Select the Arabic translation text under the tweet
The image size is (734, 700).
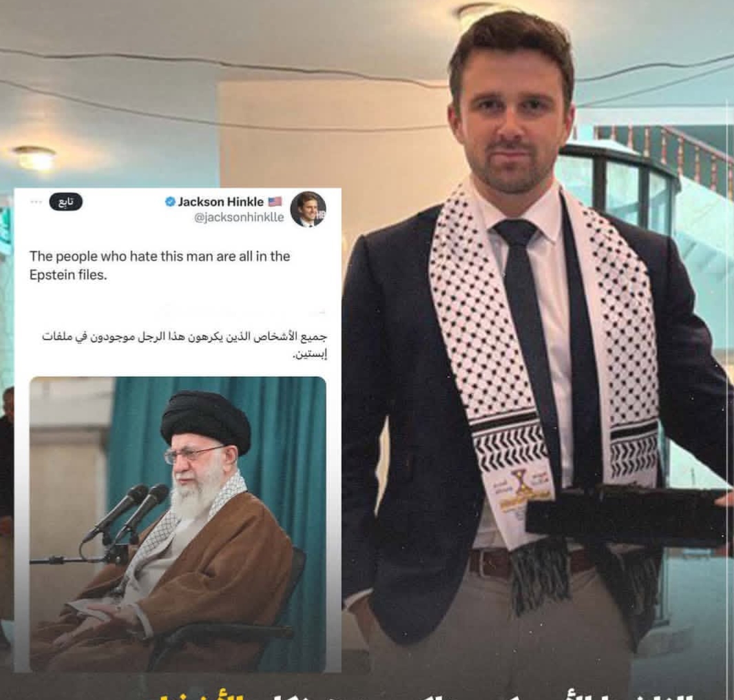click(185, 345)
